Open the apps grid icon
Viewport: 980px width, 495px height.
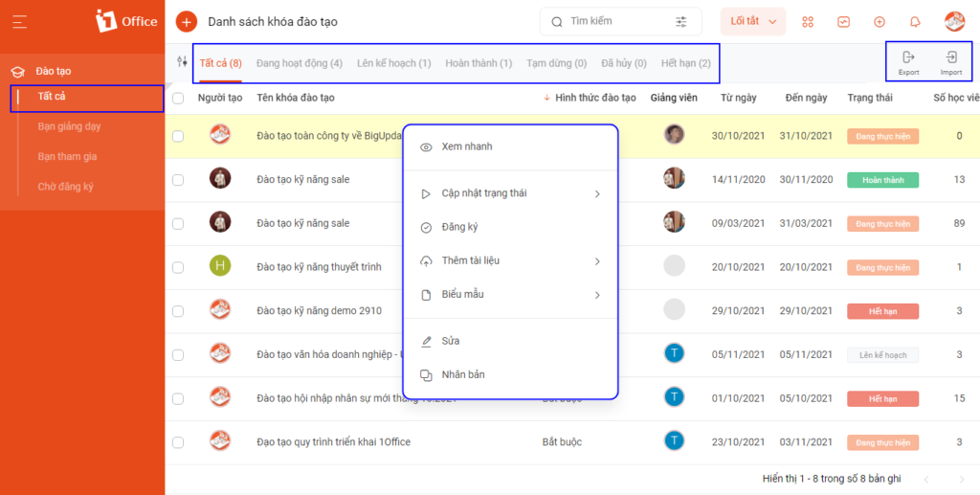pyautogui.click(x=808, y=22)
